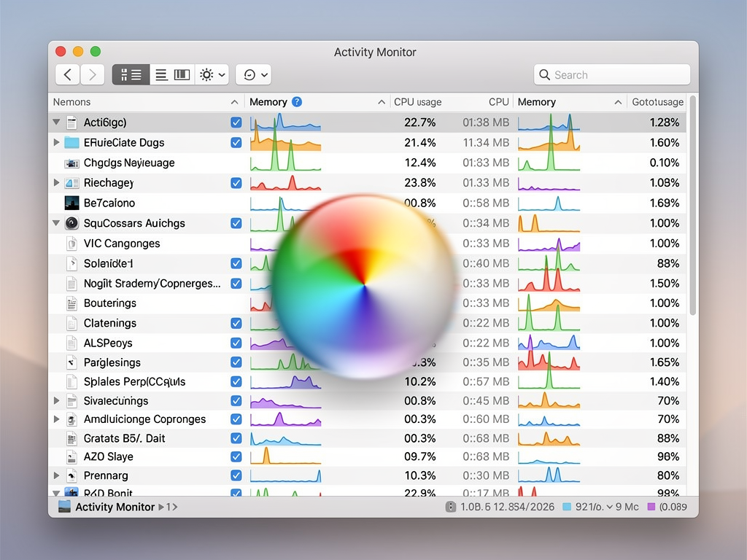Expand the Sivalecunings row
This screenshot has width=747, height=560.
pyautogui.click(x=56, y=401)
